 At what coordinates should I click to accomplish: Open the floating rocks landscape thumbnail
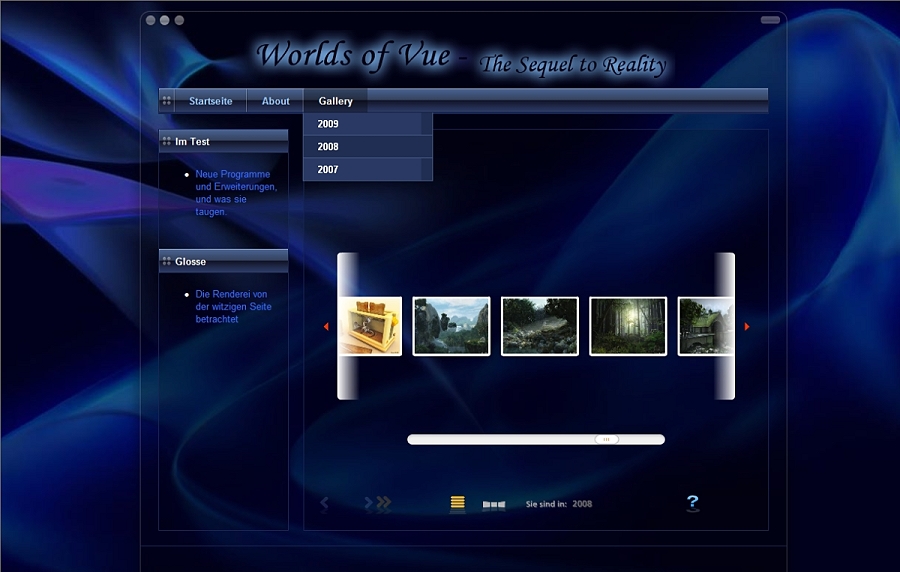(x=451, y=326)
